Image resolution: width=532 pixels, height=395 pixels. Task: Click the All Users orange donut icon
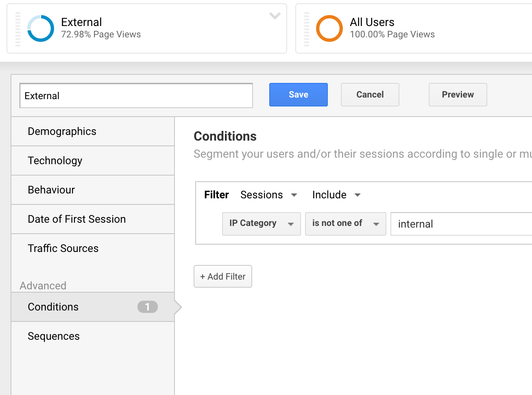(329, 28)
